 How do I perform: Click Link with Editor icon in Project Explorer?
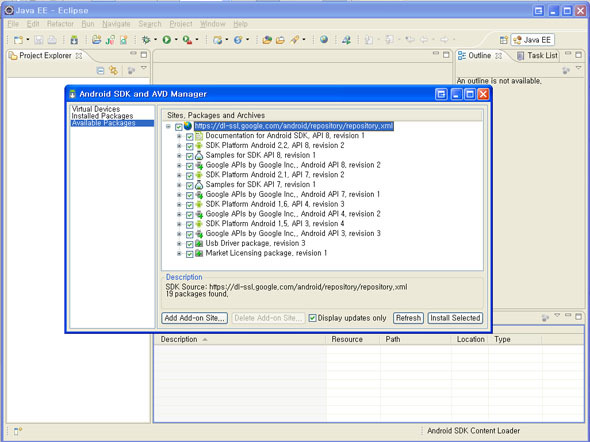(113, 70)
